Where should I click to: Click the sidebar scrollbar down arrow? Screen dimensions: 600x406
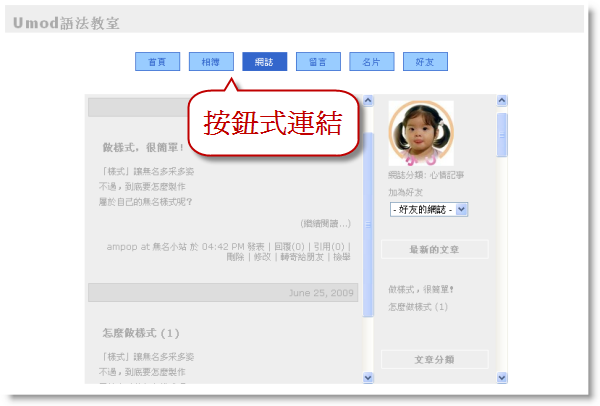tap(502, 378)
